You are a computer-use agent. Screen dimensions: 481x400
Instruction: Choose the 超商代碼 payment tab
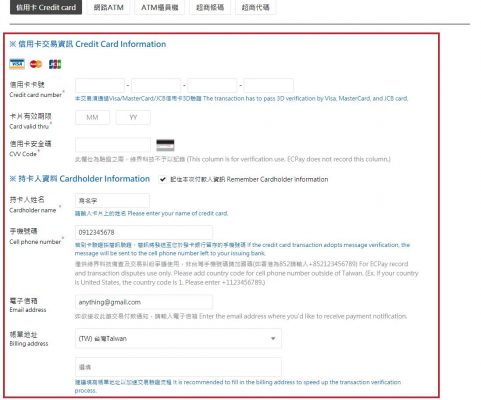coord(256,7)
